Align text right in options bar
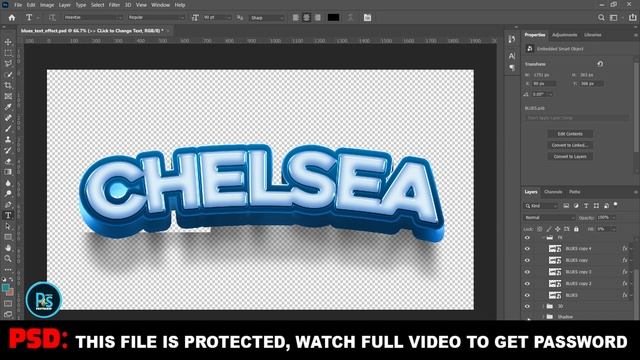This screenshot has width=640, height=360. coord(318,18)
